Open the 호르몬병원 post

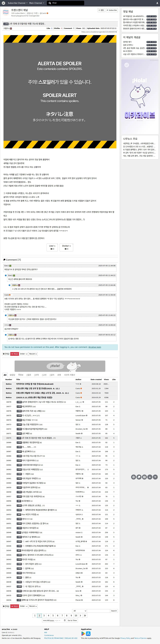[x=26, y=501]
